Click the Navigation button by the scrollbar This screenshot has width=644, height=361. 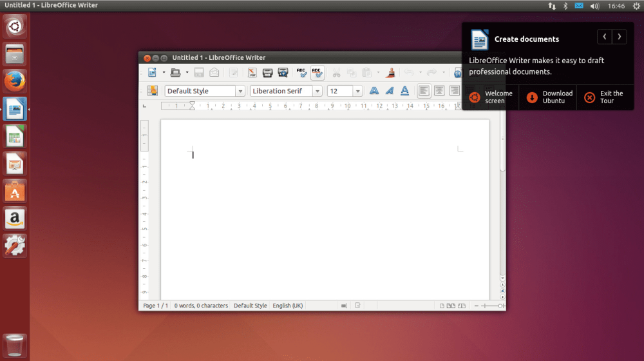pyautogui.click(x=502, y=291)
